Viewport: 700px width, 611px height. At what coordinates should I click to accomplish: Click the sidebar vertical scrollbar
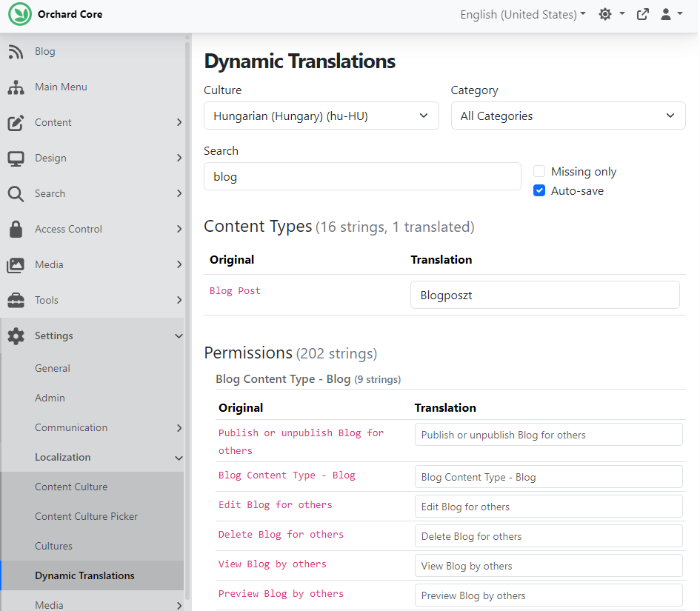pos(187,321)
